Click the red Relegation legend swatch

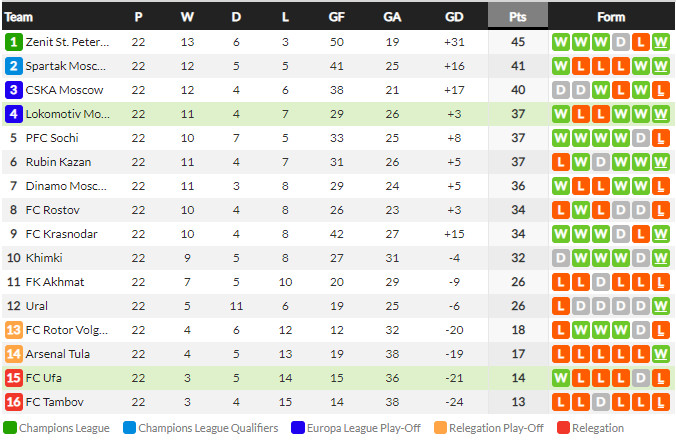coord(564,429)
